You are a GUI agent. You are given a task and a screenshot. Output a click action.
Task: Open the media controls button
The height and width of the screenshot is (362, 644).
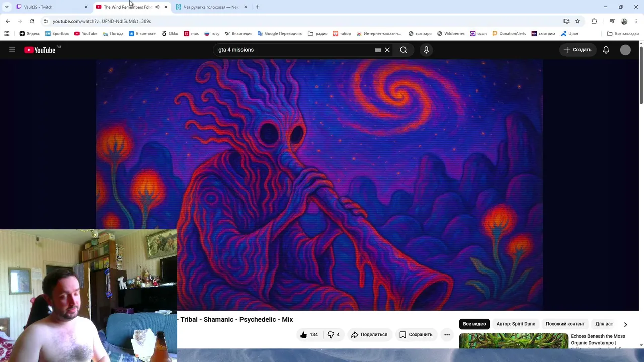[x=612, y=21]
